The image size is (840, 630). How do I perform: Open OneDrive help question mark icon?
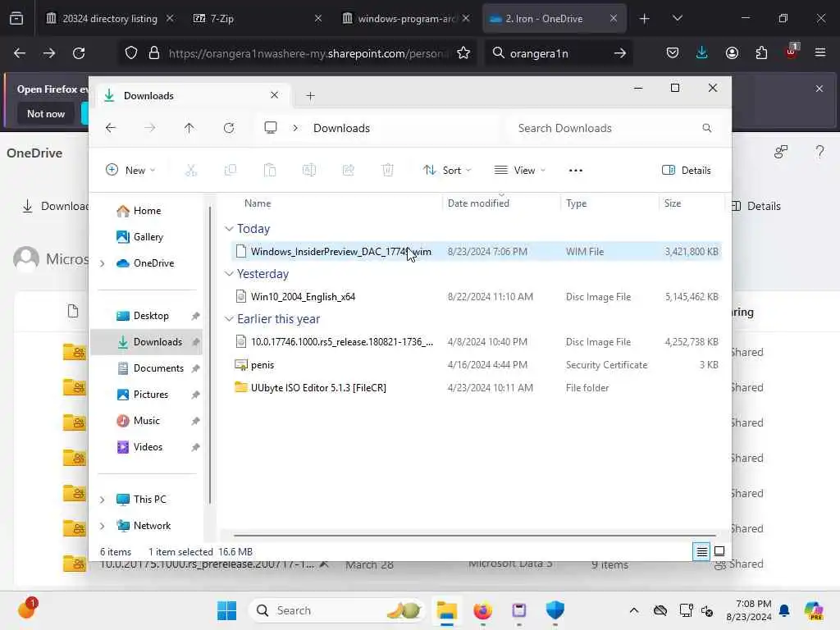point(819,152)
